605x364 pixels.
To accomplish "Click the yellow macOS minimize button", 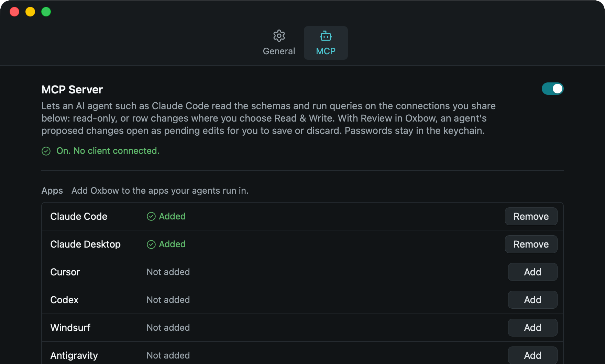I will tap(30, 12).
